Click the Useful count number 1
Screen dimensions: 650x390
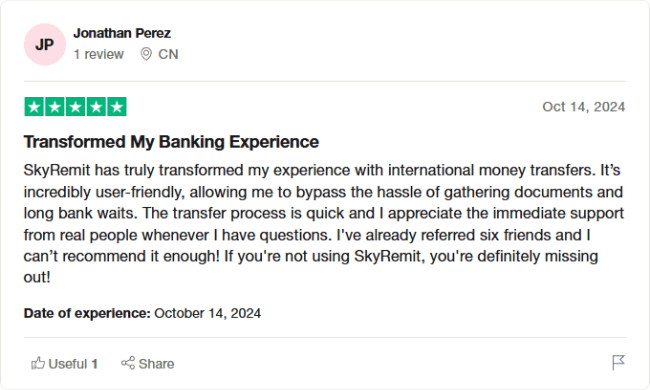pos(95,364)
